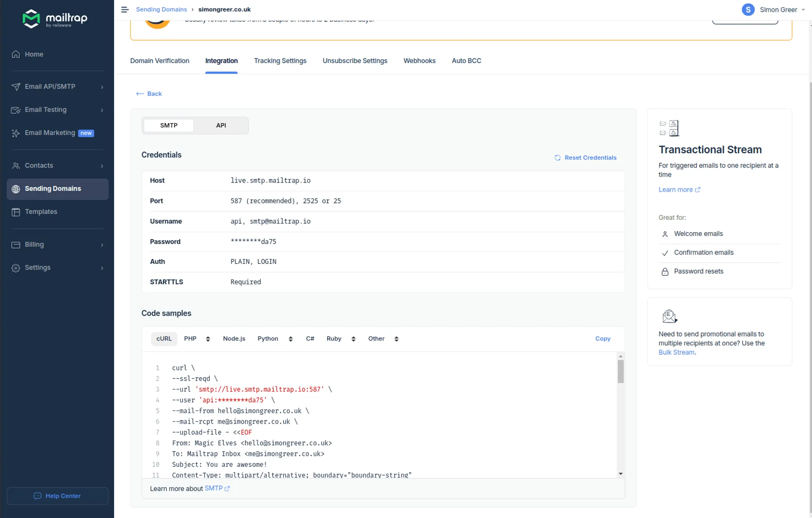Click the Reset Credentials refresh icon
The height and width of the screenshot is (518, 812).
[557, 158]
